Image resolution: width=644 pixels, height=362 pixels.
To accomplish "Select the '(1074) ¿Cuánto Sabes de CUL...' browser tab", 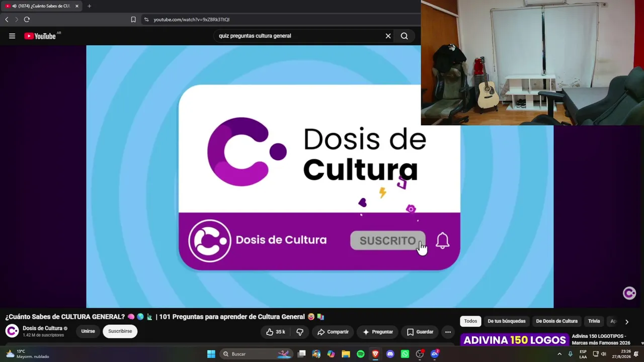I will (42, 6).
